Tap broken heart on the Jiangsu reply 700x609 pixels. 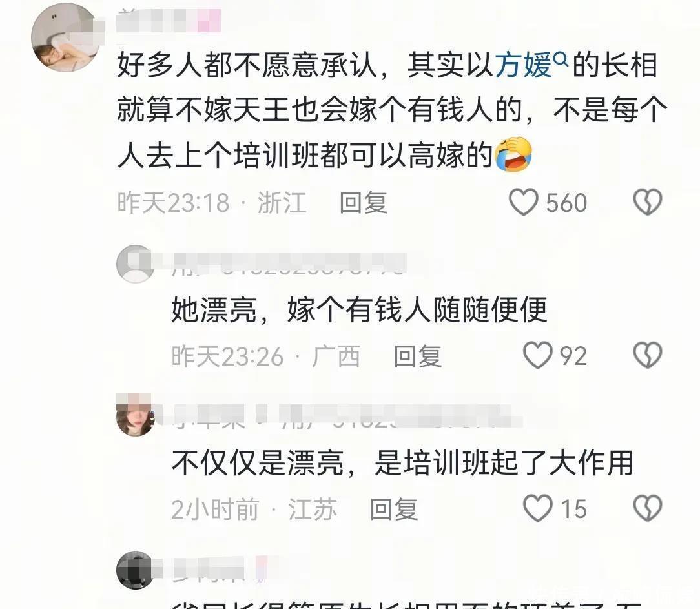(x=647, y=508)
